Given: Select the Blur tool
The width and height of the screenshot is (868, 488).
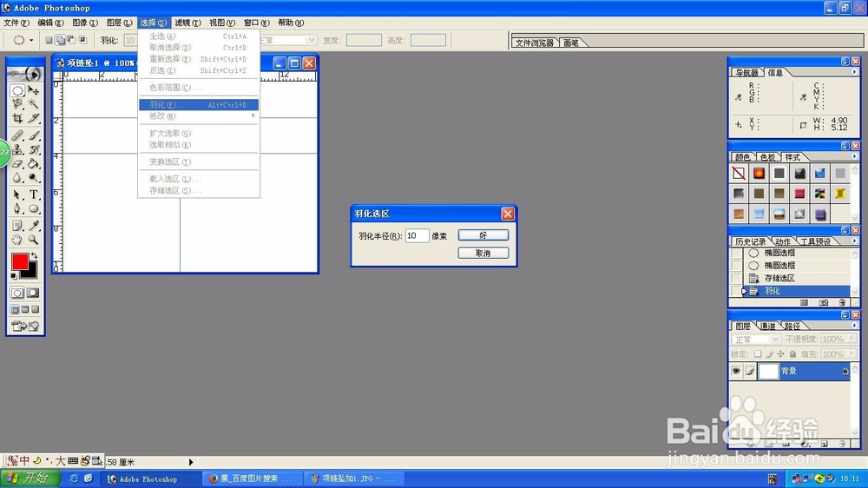Looking at the screenshot, I should coord(17,178).
